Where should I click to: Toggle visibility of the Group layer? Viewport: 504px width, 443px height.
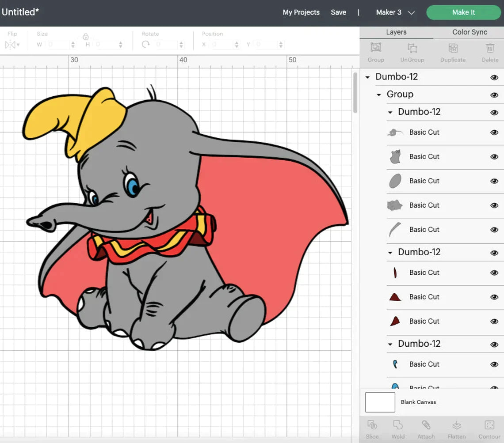(x=494, y=95)
